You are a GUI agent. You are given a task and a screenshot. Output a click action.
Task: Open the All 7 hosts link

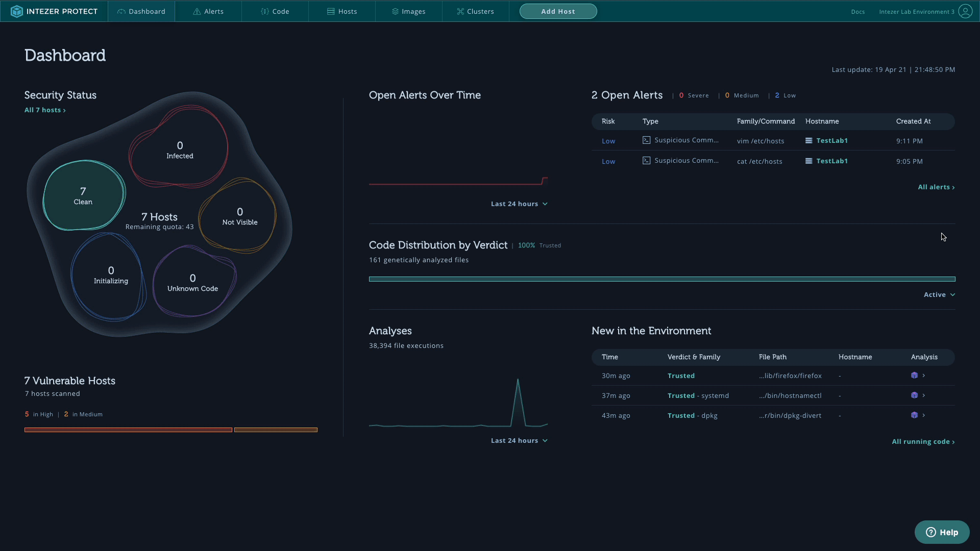tap(45, 110)
